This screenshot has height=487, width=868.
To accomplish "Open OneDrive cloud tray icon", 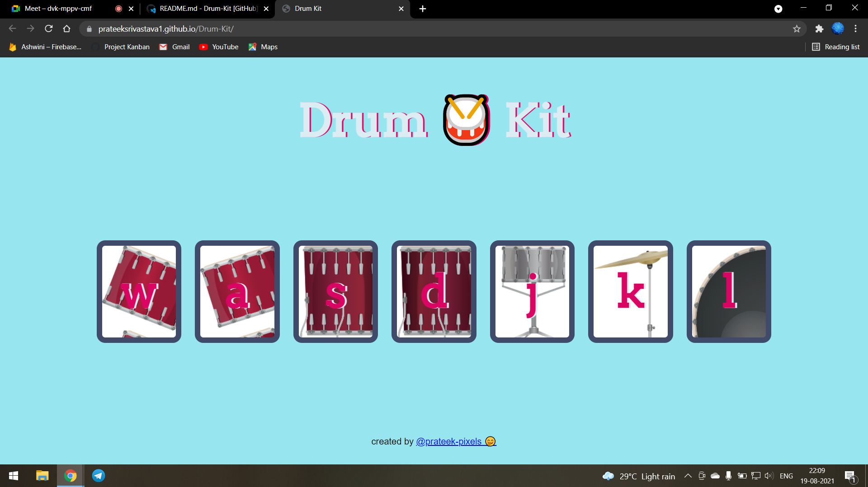I will (715, 476).
